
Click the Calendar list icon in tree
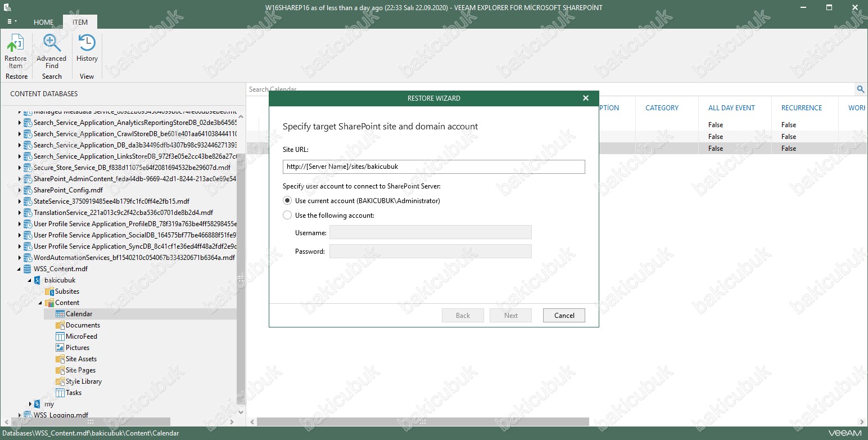coord(60,314)
